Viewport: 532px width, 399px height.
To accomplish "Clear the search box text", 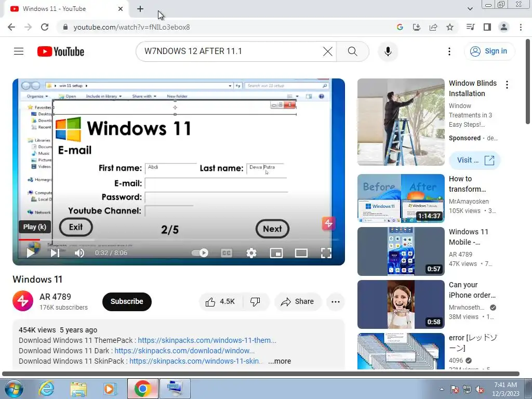I will pyautogui.click(x=327, y=51).
